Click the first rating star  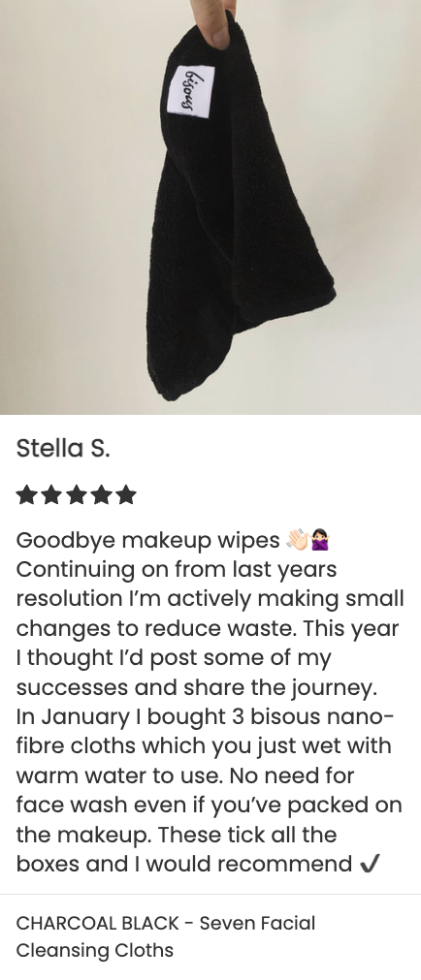26,495
